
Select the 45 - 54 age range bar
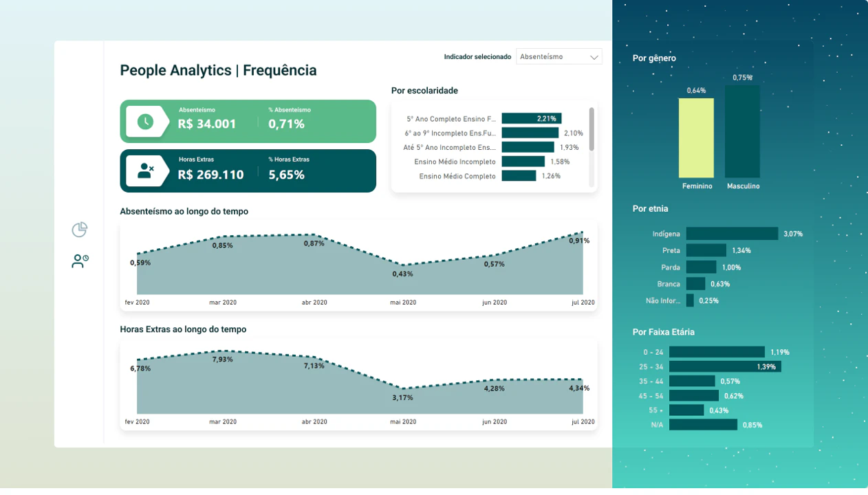tap(694, 395)
